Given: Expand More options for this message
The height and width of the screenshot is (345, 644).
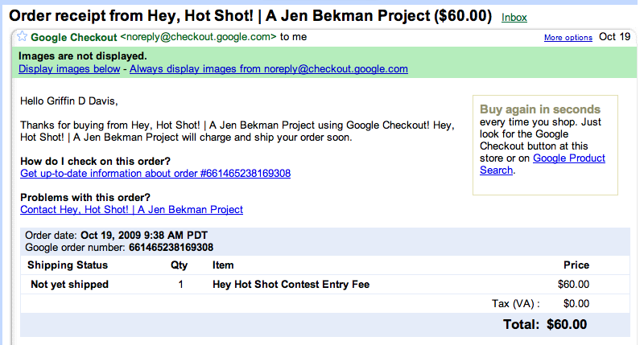Looking at the screenshot, I should [x=568, y=38].
